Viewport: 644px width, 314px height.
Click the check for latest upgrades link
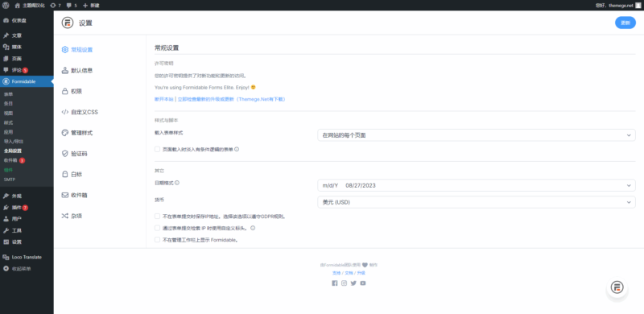click(x=232, y=100)
